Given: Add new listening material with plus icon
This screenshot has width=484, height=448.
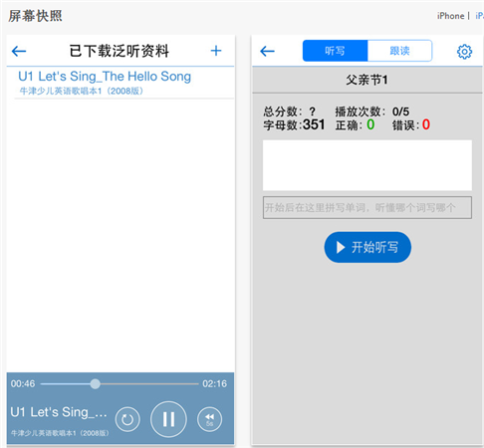Looking at the screenshot, I should tap(216, 51).
